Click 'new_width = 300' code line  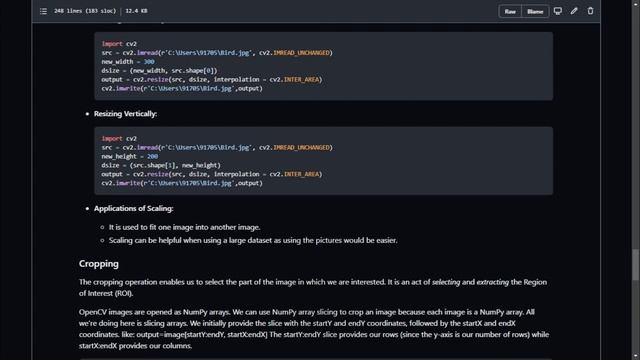pyautogui.click(x=128, y=62)
